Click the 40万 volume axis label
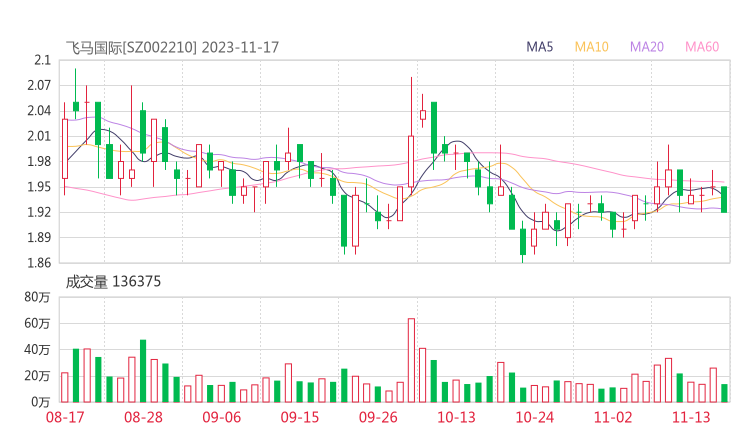 [x=37, y=350]
